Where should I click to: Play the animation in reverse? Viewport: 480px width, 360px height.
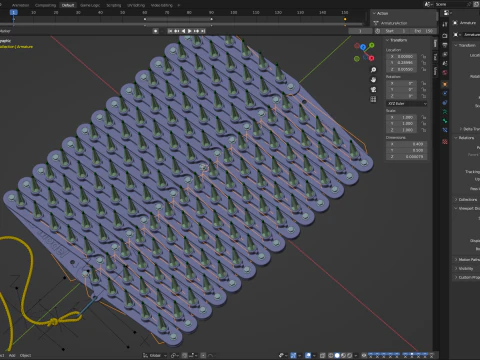[x=183, y=31]
